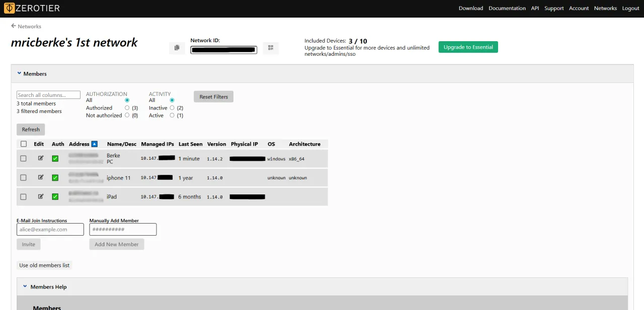Click the Network ID field

click(x=224, y=50)
